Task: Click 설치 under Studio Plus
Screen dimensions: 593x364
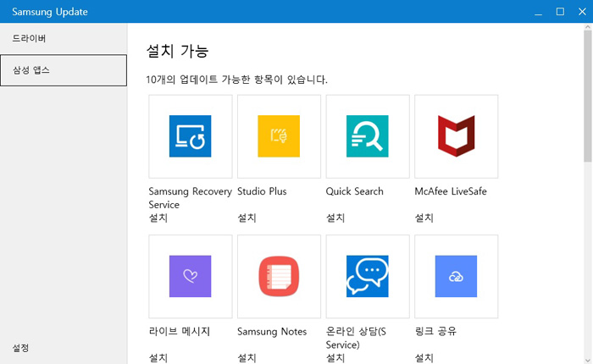Action: click(x=247, y=218)
